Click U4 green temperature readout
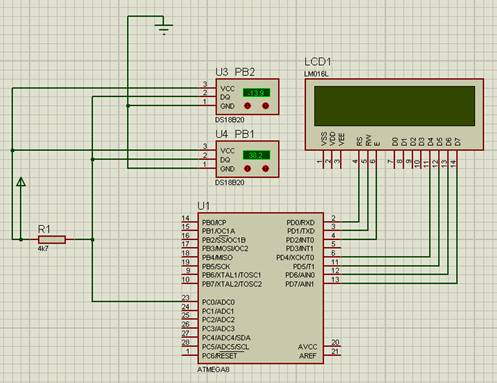 coord(256,155)
